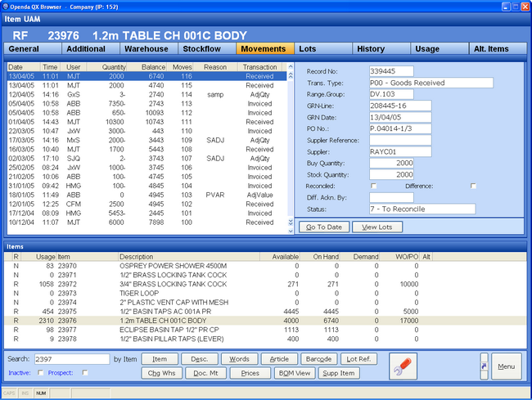Focus the Search input field
Viewport: 532px width, 400px height.
[72, 359]
